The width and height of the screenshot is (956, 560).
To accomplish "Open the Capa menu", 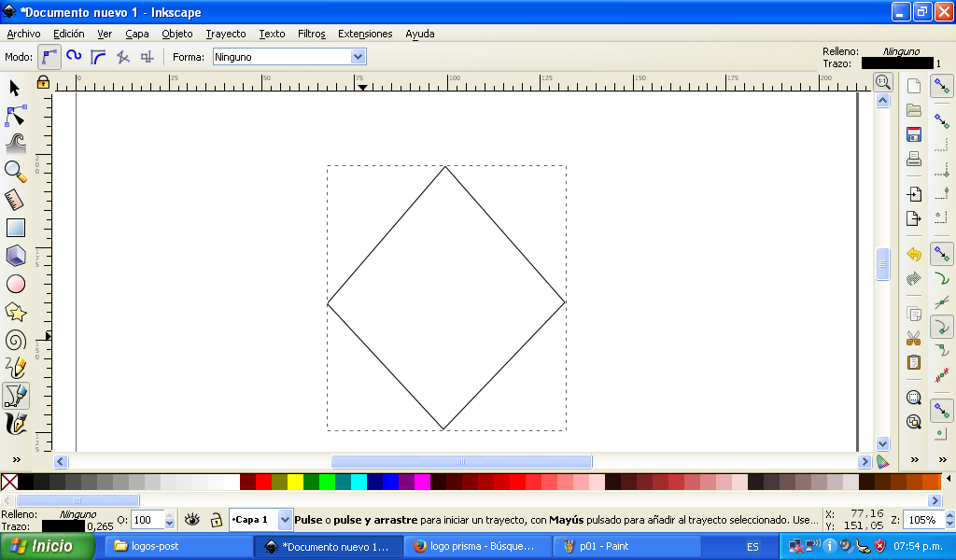I will click(137, 34).
